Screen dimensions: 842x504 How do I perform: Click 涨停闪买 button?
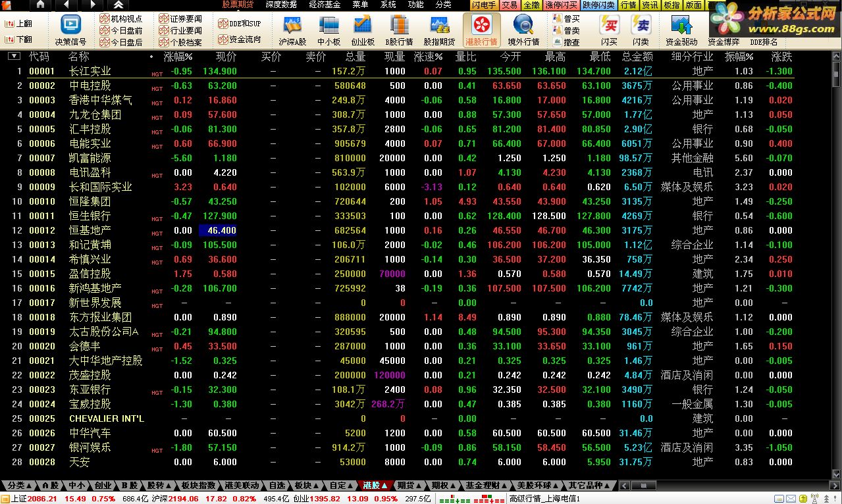click(562, 5)
